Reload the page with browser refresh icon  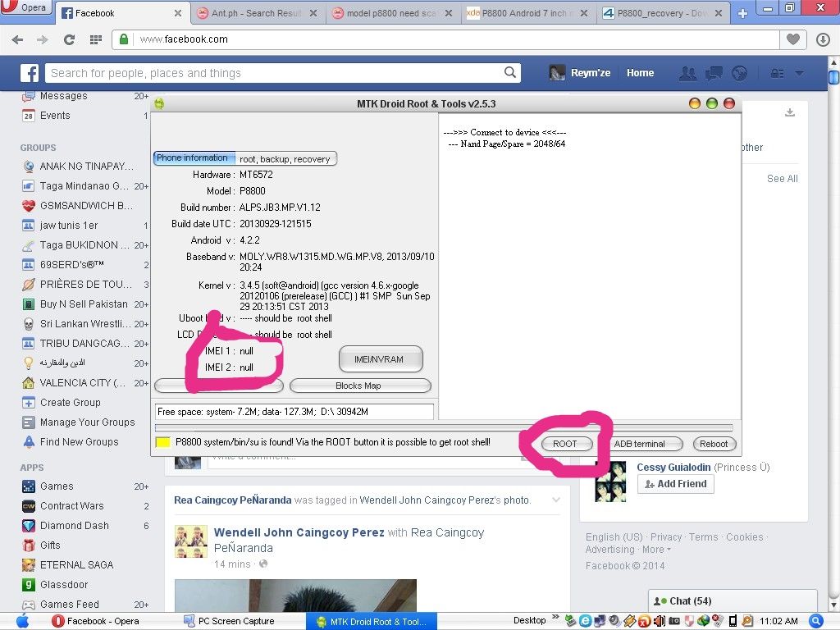pos(69,39)
